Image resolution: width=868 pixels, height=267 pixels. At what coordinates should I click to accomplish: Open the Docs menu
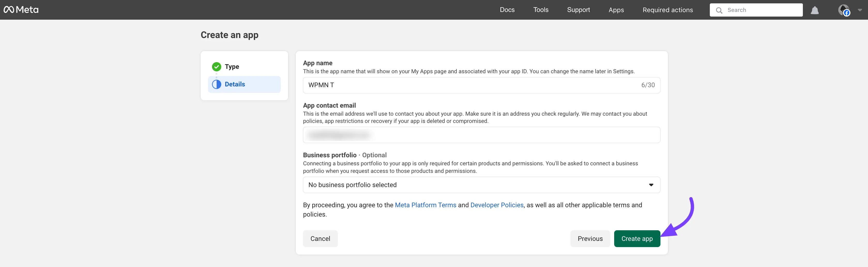click(507, 10)
